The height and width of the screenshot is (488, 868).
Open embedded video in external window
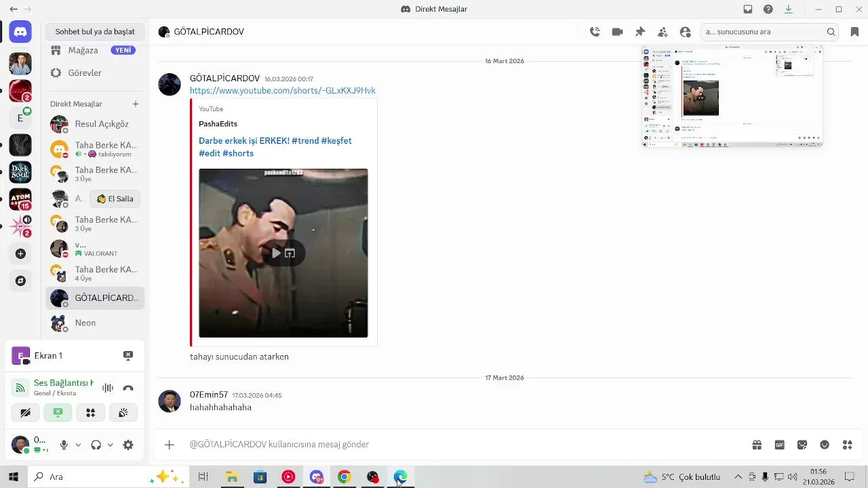click(290, 253)
